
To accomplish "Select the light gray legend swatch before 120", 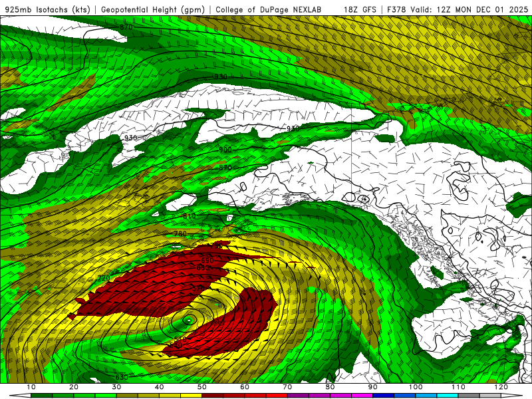I will 490,396.
